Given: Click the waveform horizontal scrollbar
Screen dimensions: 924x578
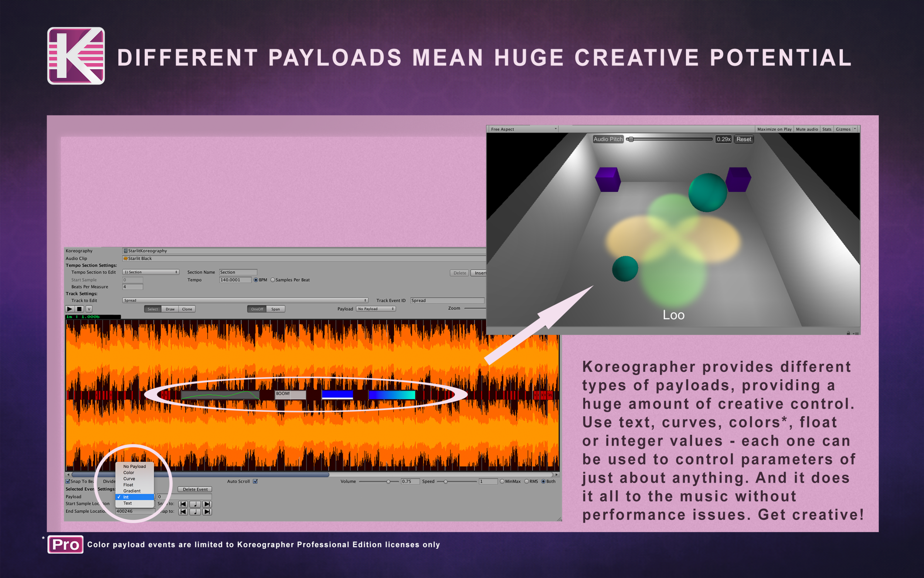Looking at the screenshot, I should [200, 474].
